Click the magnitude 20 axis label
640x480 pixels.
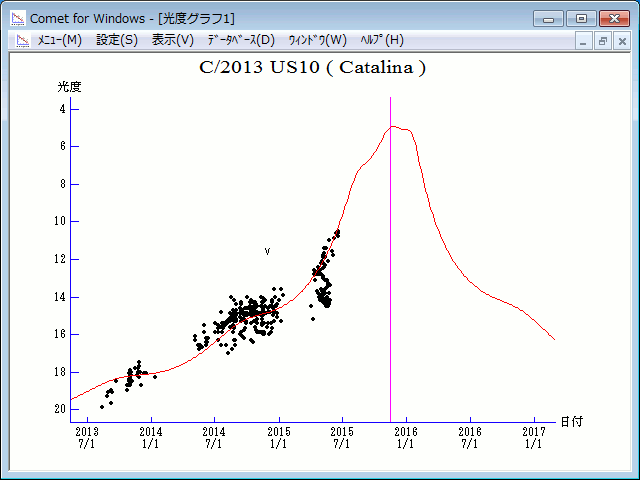pos(60,409)
